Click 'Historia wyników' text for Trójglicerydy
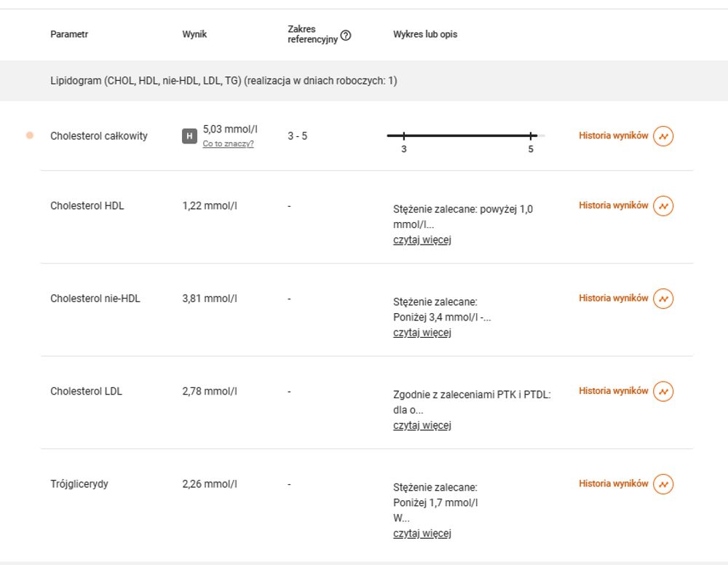 click(613, 483)
